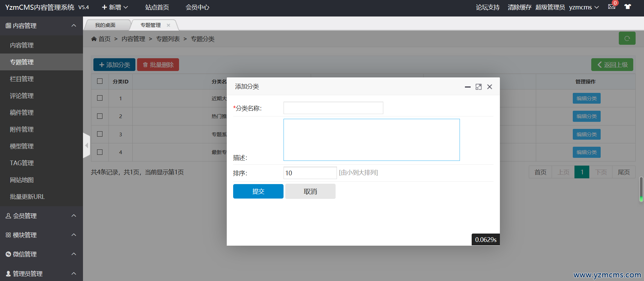This screenshot has width=644, height=281.
Task: Open the 新增 dropdown menu
Action: coord(115,7)
